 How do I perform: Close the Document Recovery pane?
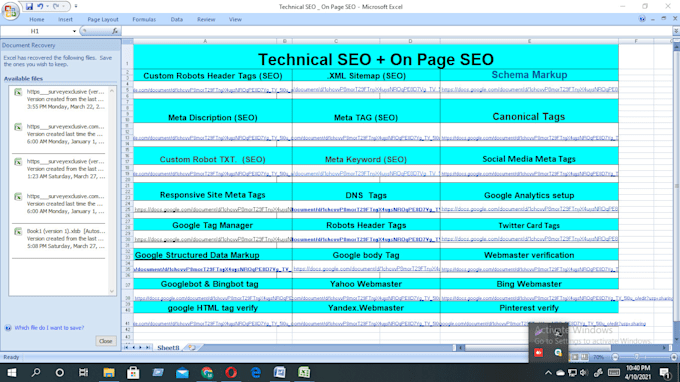pos(105,341)
